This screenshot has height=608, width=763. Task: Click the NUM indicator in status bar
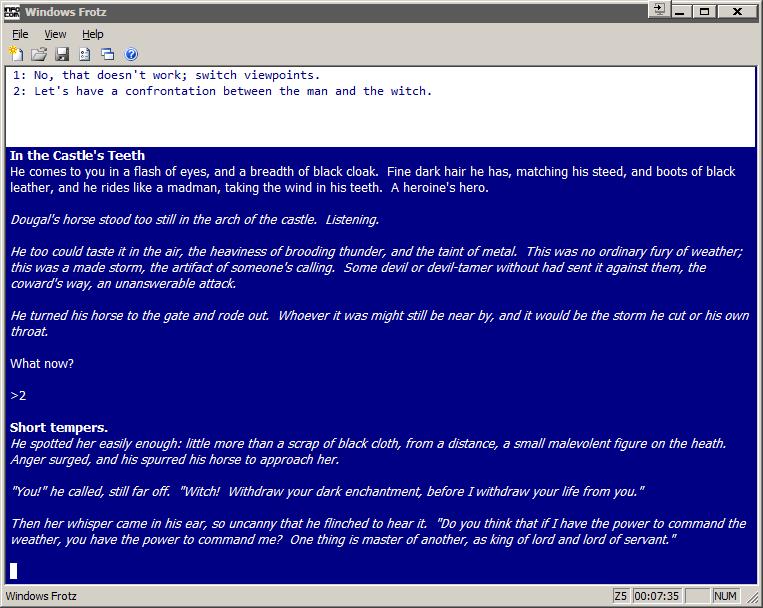point(725,596)
